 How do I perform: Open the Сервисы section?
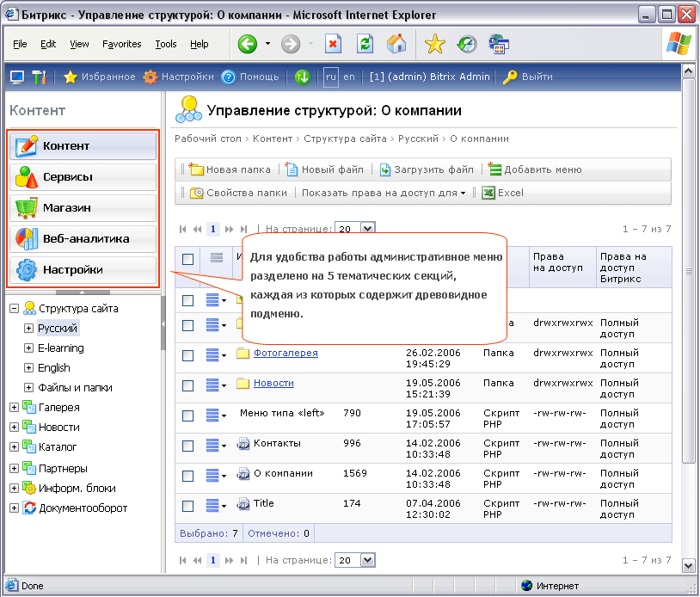coord(83,177)
